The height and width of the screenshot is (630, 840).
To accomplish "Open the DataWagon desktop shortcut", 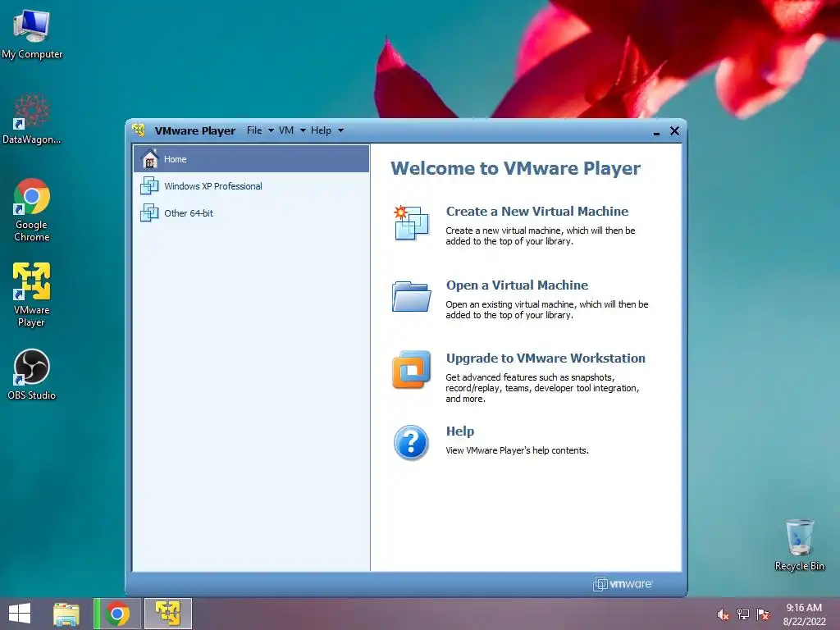I will point(32,119).
